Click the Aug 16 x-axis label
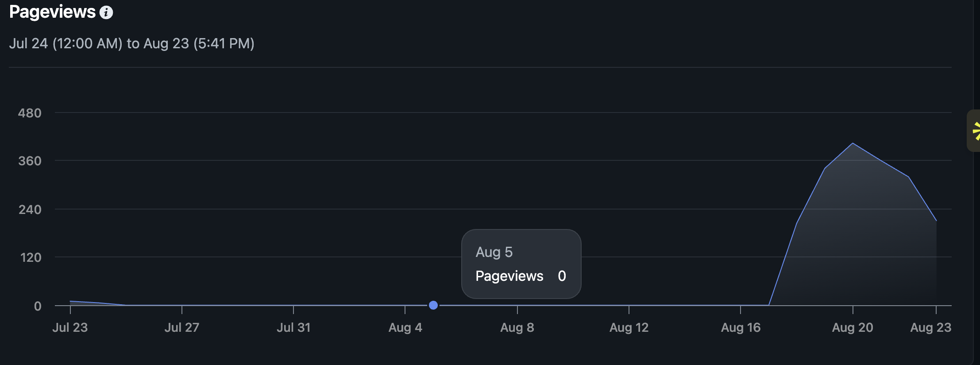This screenshot has width=980, height=365. point(741,328)
